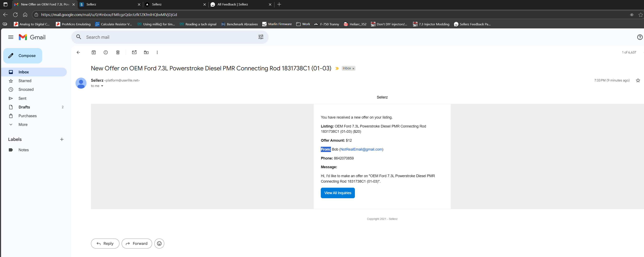
Task: Open the Sent folder
Action: (x=34, y=98)
